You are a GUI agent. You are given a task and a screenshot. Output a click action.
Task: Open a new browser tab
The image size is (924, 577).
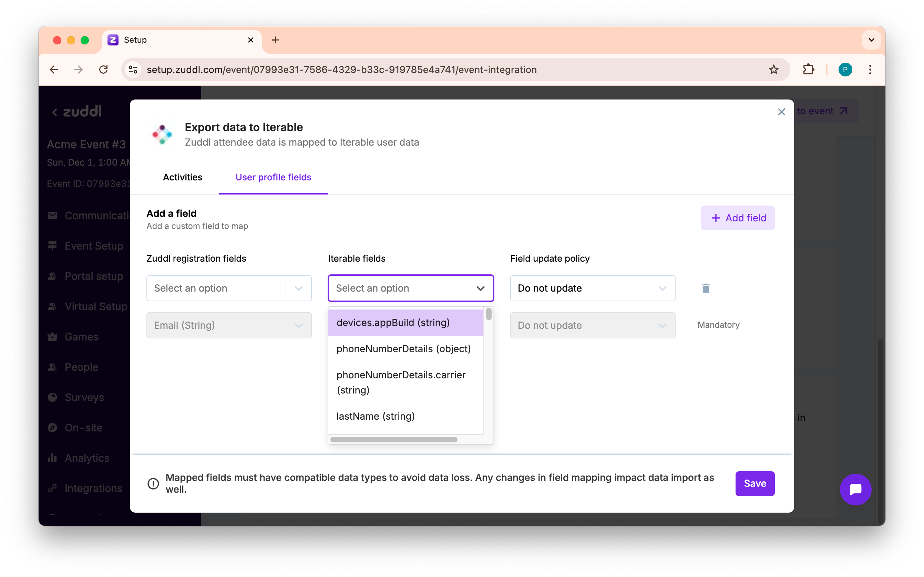(275, 40)
